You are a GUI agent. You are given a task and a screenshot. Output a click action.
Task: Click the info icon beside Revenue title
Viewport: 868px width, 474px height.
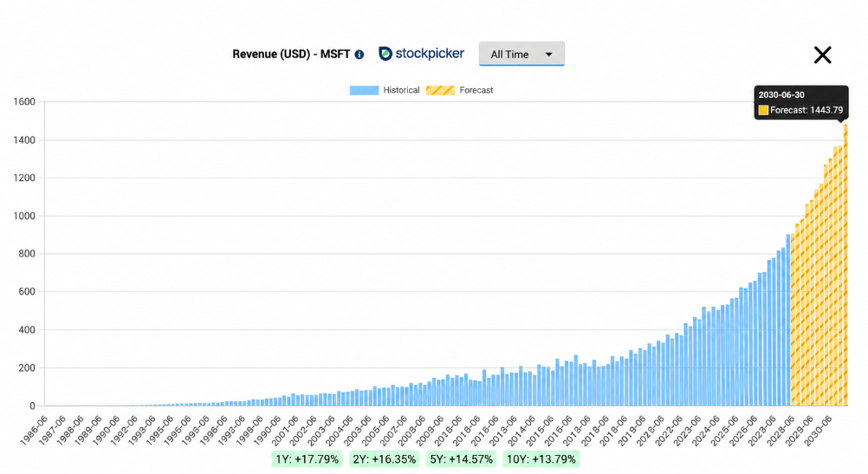[360, 55]
